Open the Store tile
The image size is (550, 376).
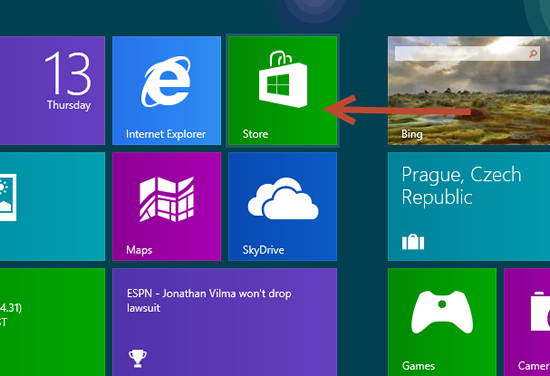pyautogui.click(x=282, y=90)
